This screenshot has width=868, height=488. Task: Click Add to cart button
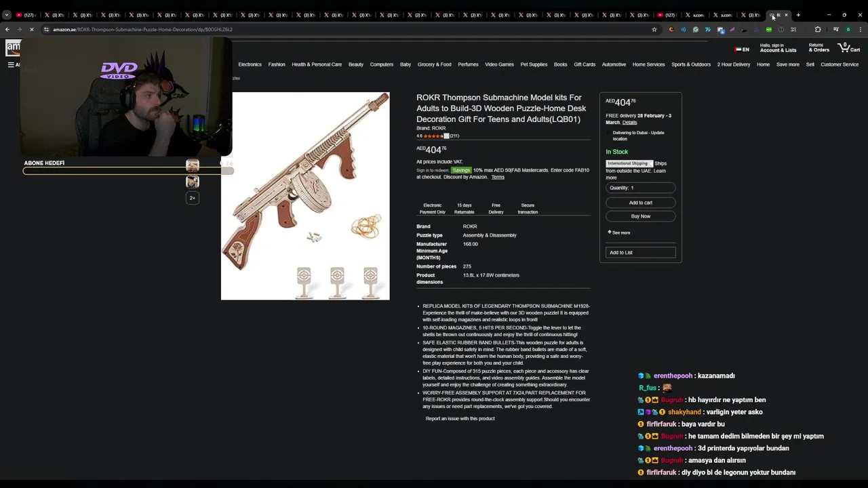pos(640,203)
